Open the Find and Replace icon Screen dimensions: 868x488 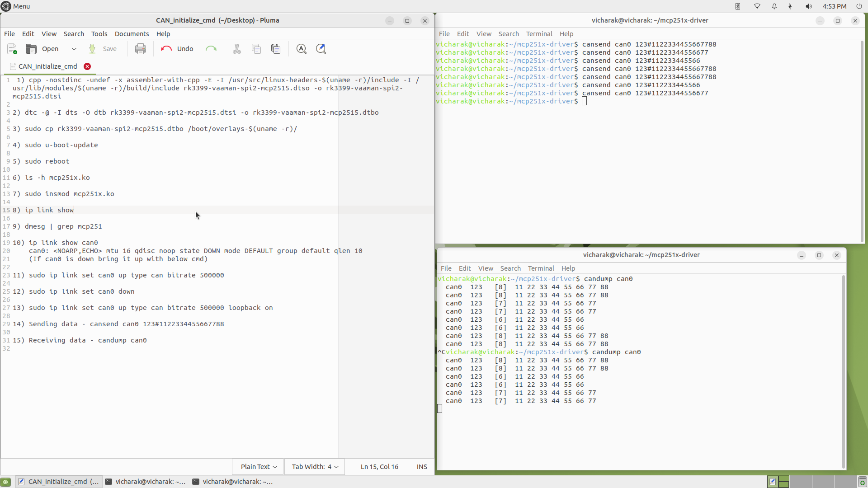coord(321,49)
